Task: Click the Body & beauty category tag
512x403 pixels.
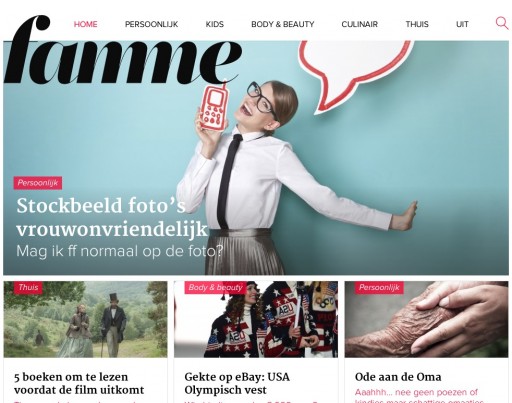Action: [x=215, y=287]
